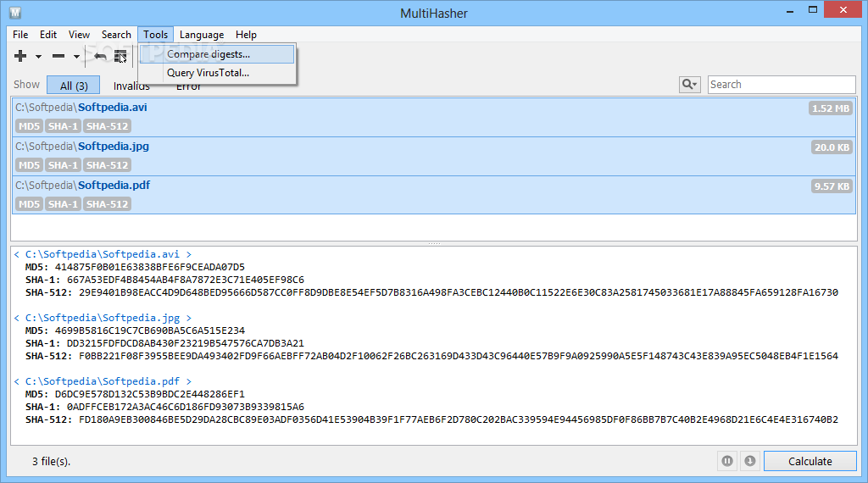The image size is (868, 483).
Task: Click the SHA-512 line starting FD180A9EB300846B
Action: click(431, 420)
